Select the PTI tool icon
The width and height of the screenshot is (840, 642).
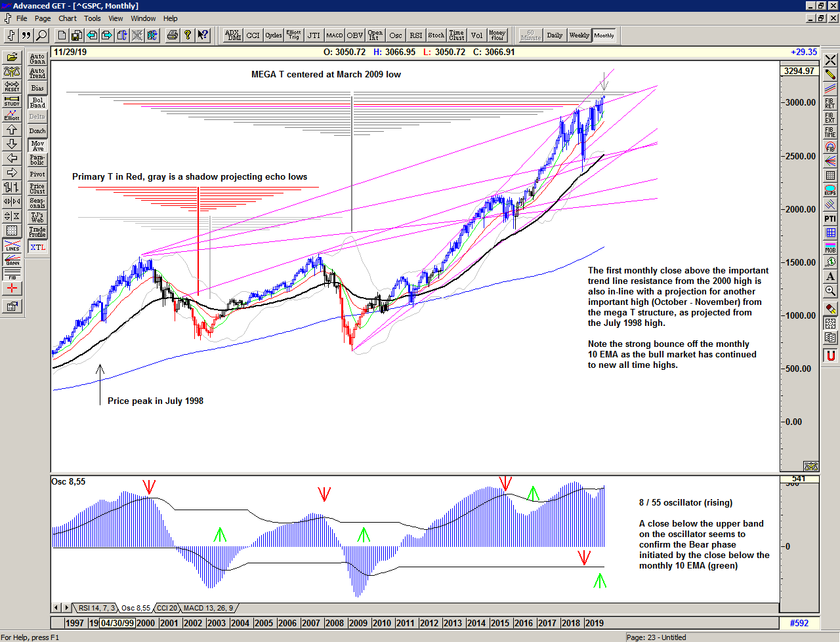click(x=830, y=219)
